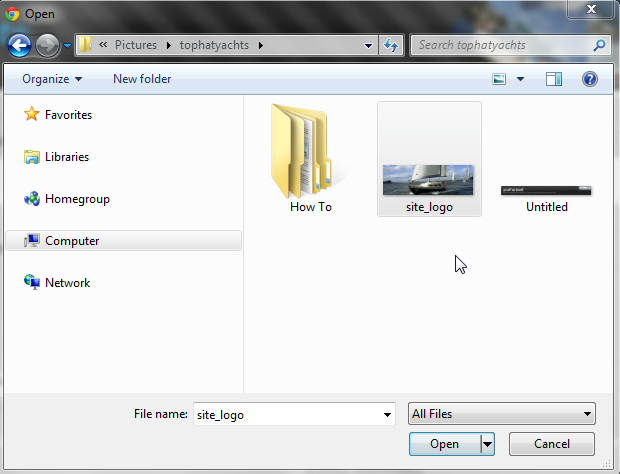Click the Libraries folder icon
The width and height of the screenshot is (620, 474).
tap(32, 157)
